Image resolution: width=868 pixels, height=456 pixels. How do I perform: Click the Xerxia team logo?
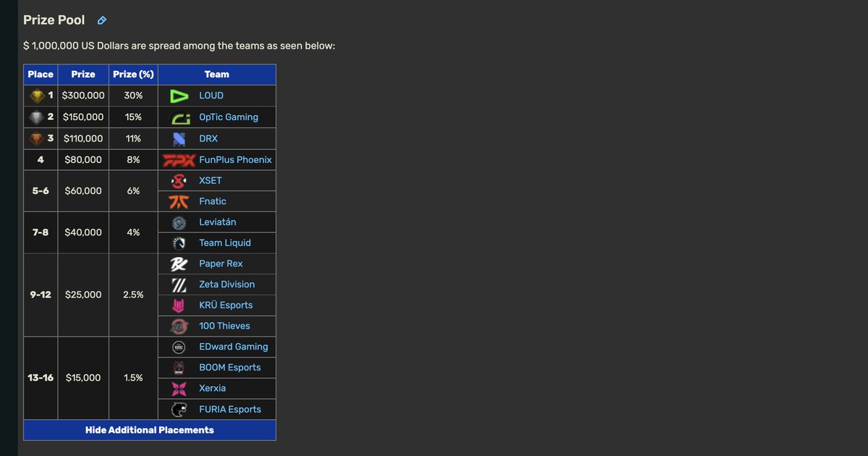coord(179,389)
